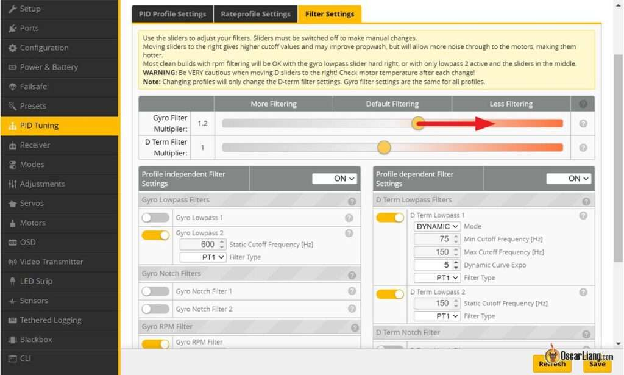Click the Gyro Filter Multiplier slider handle

pos(418,123)
